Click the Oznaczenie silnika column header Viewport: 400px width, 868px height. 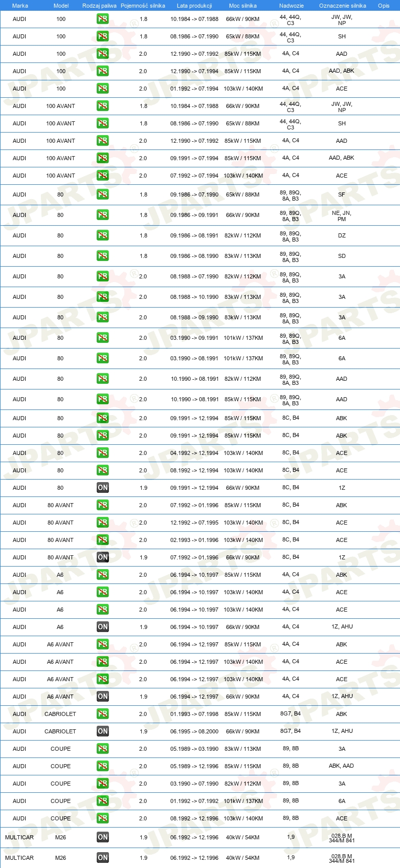tap(343, 6)
